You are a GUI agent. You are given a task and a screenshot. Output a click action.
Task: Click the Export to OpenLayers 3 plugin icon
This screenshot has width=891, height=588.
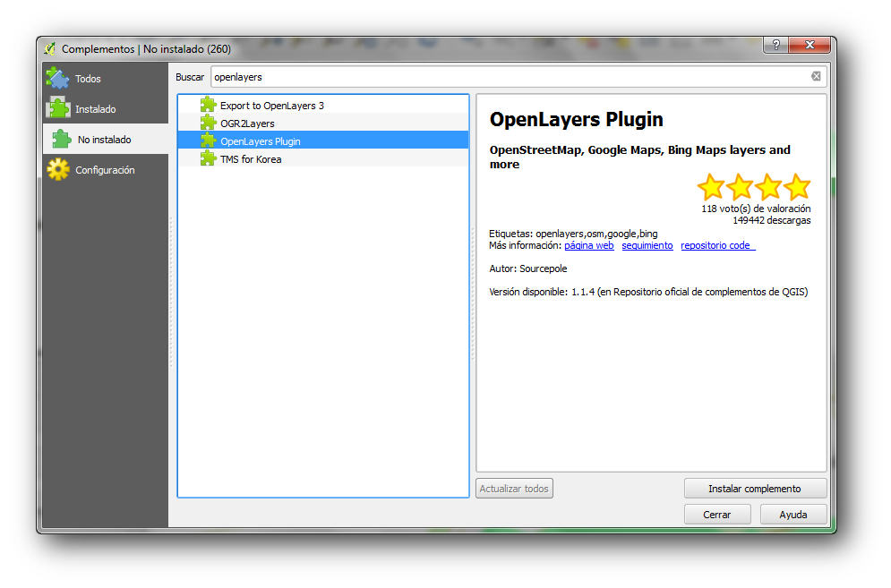pyautogui.click(x=208, y=105)
